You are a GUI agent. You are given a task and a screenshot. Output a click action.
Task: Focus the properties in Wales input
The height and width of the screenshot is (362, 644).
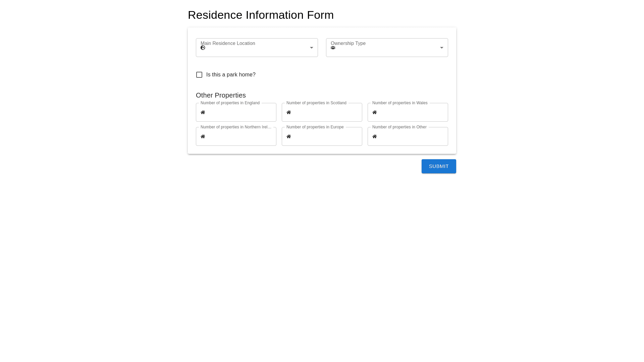[411, 112]
